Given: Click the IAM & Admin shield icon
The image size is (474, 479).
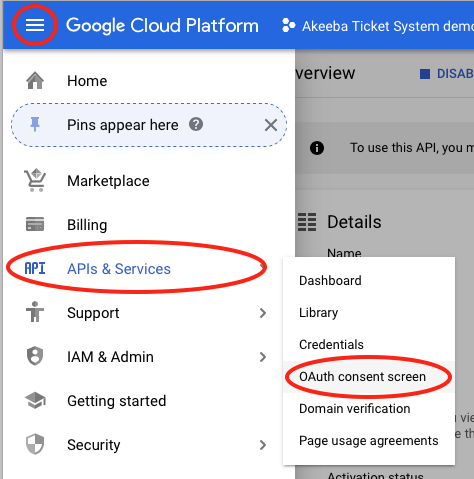Looking at the screenshot, I should click(35, 356).
